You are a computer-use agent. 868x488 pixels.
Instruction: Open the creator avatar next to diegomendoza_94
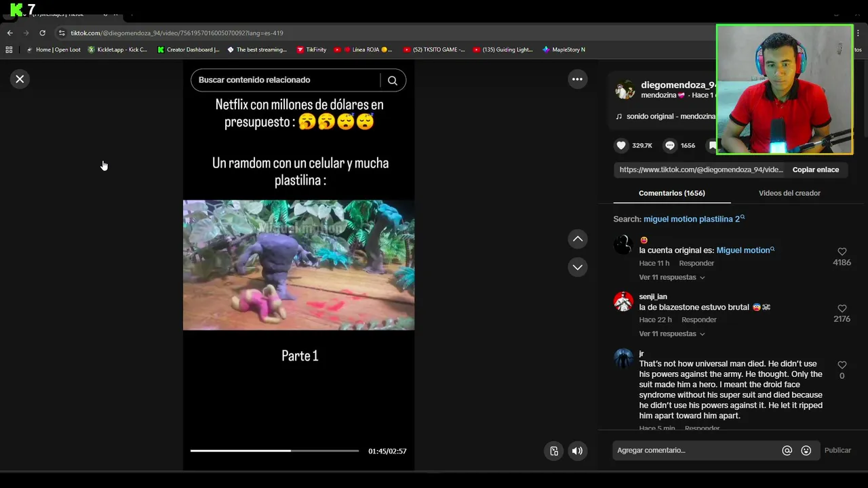[x=625, y=89]
